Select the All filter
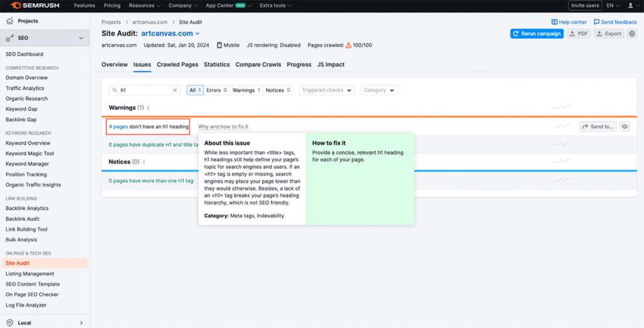 (x=195, y=90)
